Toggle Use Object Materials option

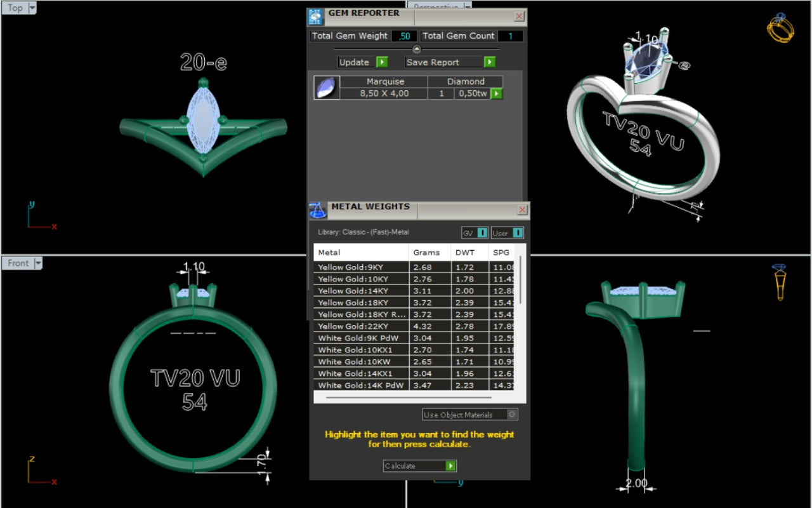470,415
